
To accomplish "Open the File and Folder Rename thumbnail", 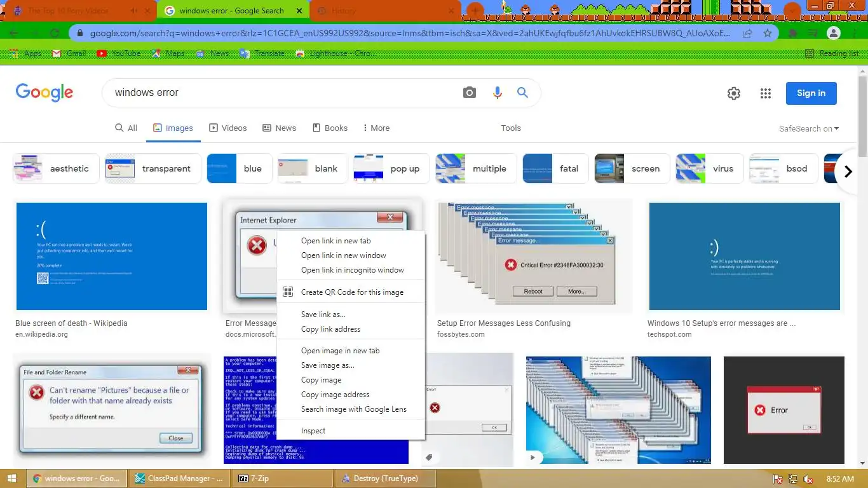I will tap(112, 410).
